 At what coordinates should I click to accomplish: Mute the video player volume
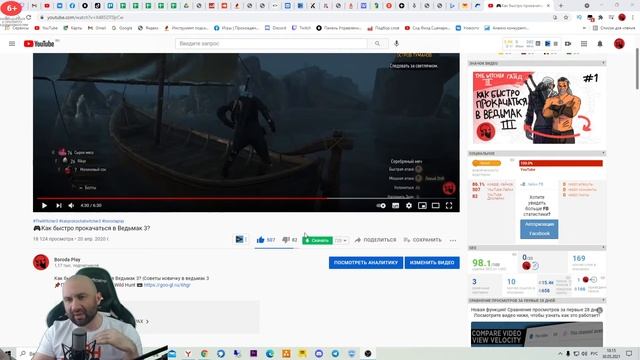(x=71, y=205)
